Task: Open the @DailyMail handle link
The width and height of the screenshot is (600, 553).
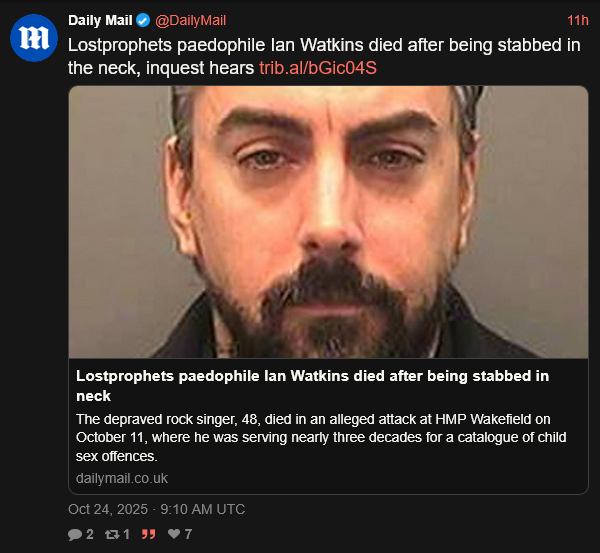Action: (191, 20)
